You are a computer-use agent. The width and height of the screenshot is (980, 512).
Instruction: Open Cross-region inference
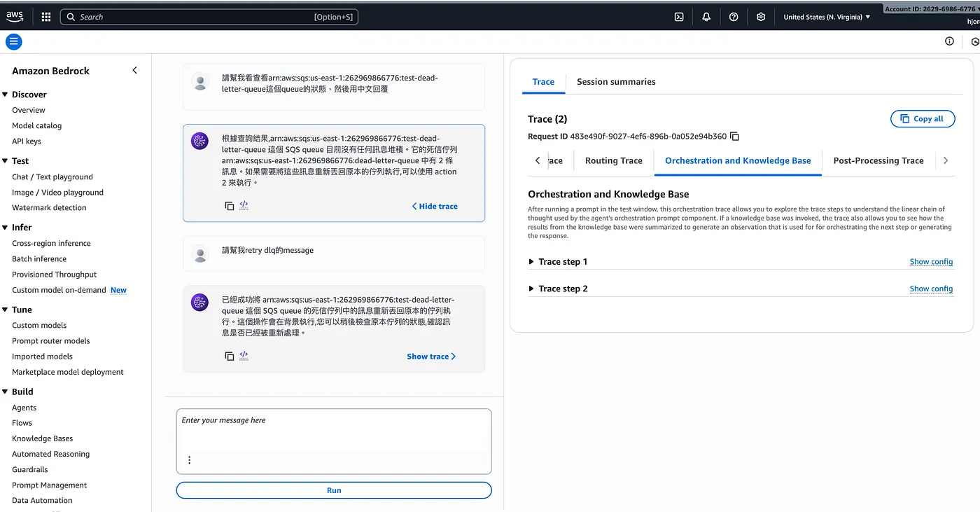coord(51,244)
